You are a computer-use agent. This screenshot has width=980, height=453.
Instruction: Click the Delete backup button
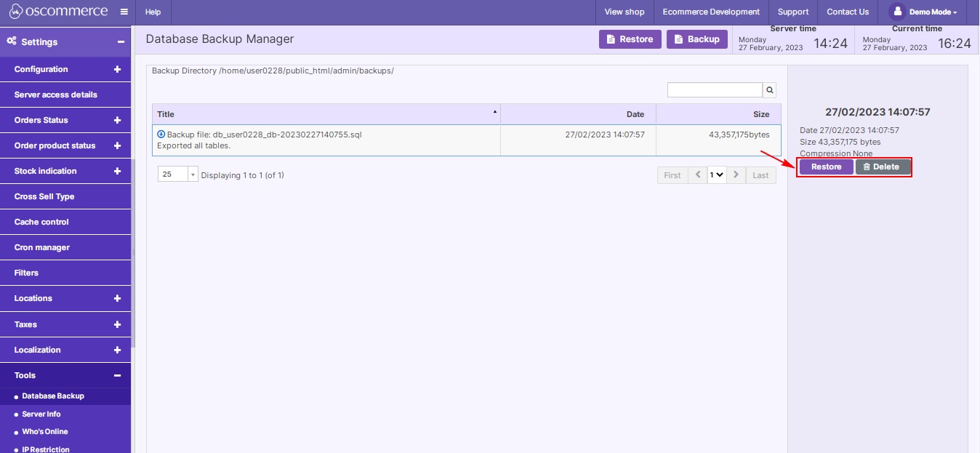pos(883,167)
